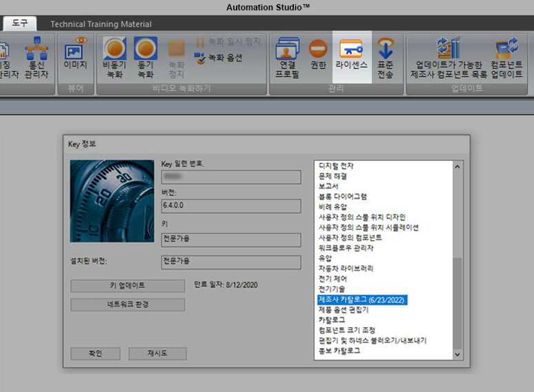Click the 버전 field showing 6.4.0.0

[x=231, y=206]
